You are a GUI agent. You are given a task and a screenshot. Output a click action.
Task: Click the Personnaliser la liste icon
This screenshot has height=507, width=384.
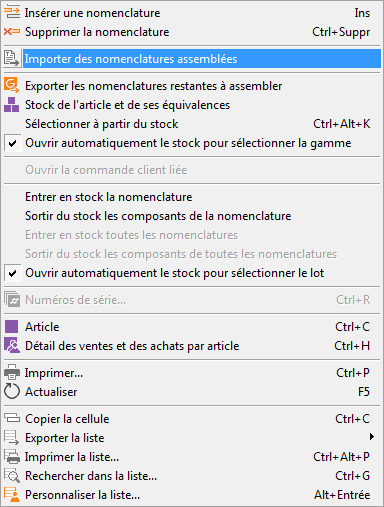[12, 495]
